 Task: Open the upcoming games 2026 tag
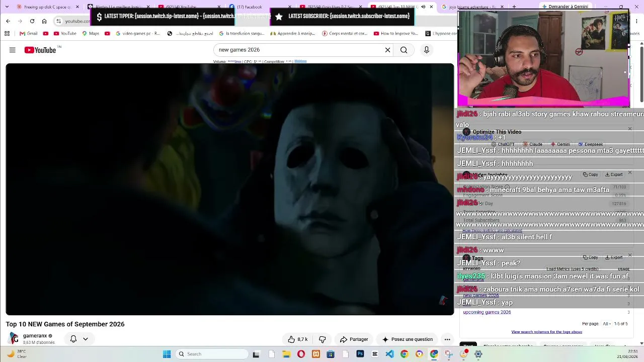click(487, 312)
